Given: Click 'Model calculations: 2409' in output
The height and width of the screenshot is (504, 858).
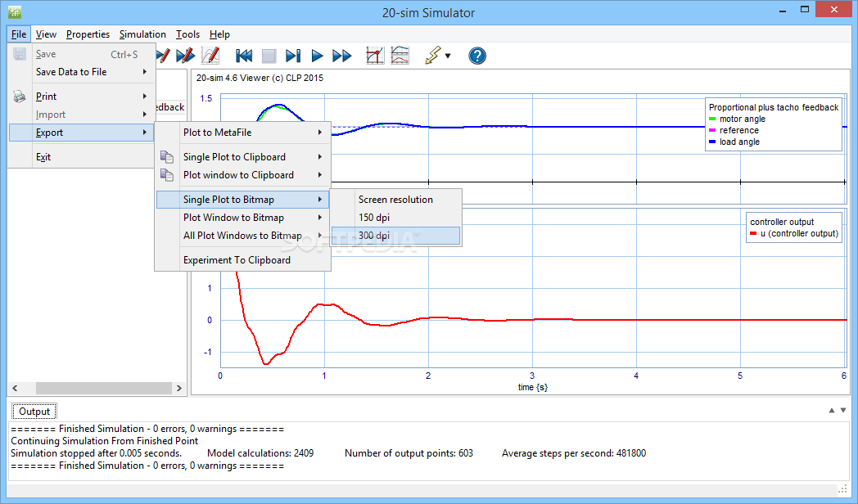Looking at the screenshot, I should 260,453.
